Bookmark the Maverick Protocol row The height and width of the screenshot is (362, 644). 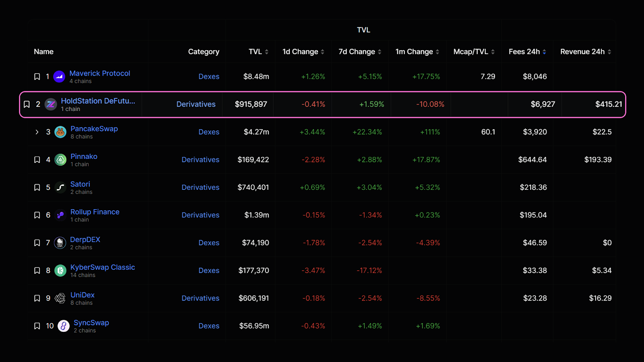[x=37, y=76]
